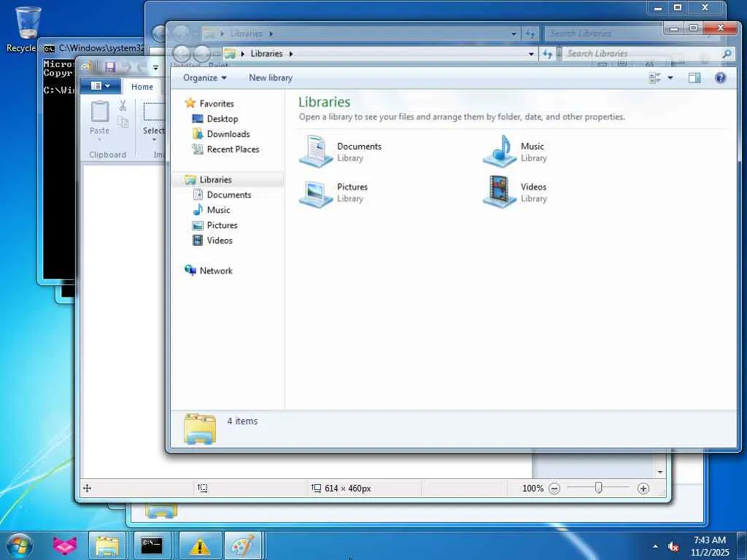Click the Change your view icon
The height and width of the screenshot is (560, 747).
(655, 77)
